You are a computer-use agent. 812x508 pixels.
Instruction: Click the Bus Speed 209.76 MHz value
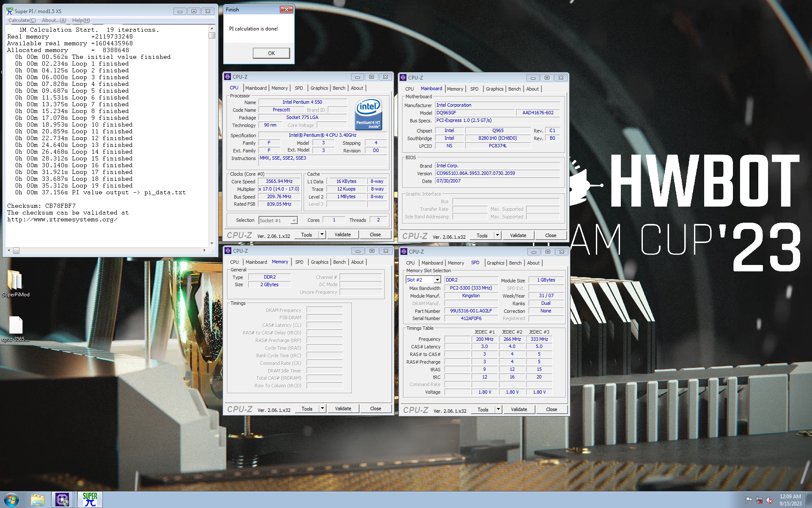[x=279, y=196]
